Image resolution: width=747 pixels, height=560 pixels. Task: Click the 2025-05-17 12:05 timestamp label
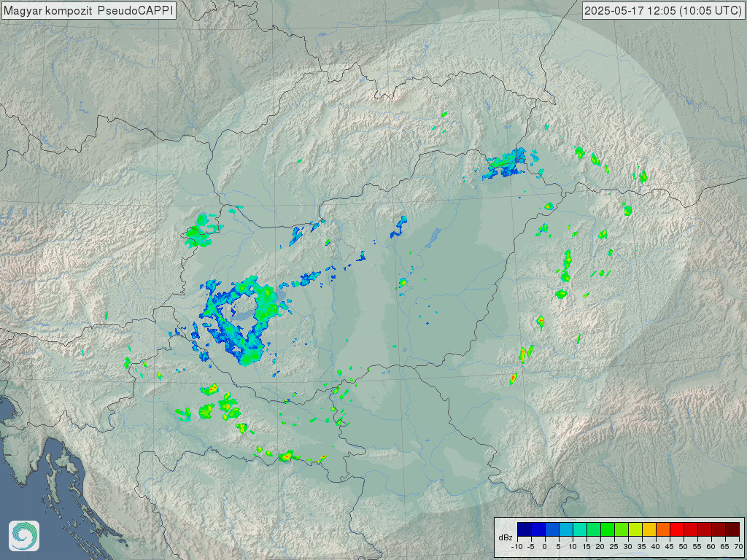(663, 10)
